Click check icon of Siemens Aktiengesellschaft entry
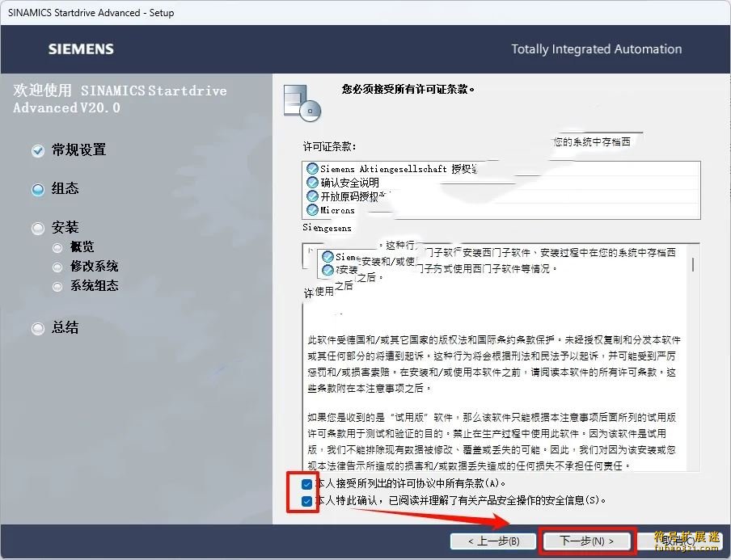Image resolution: width=731 pixels, height=560 pixels. click(x=312, y=169)
